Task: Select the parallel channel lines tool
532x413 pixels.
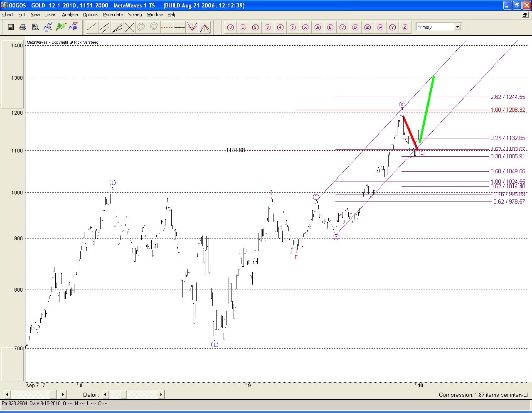Action: point(105,27)
